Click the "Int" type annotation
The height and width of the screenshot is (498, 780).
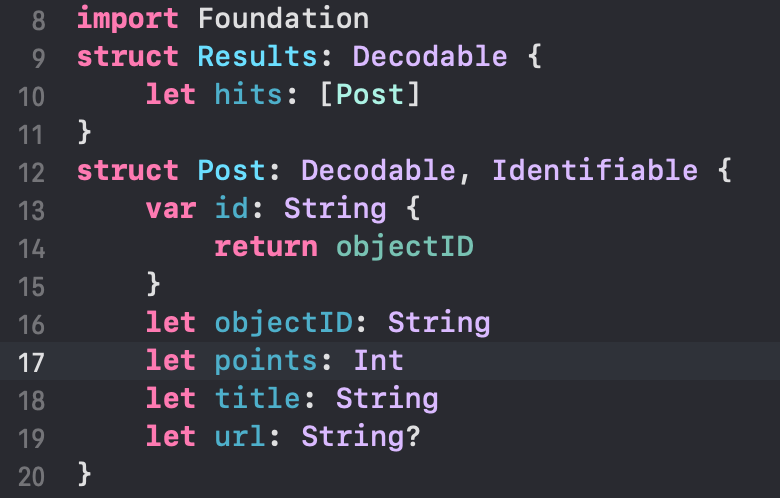(x=378, y=361)
